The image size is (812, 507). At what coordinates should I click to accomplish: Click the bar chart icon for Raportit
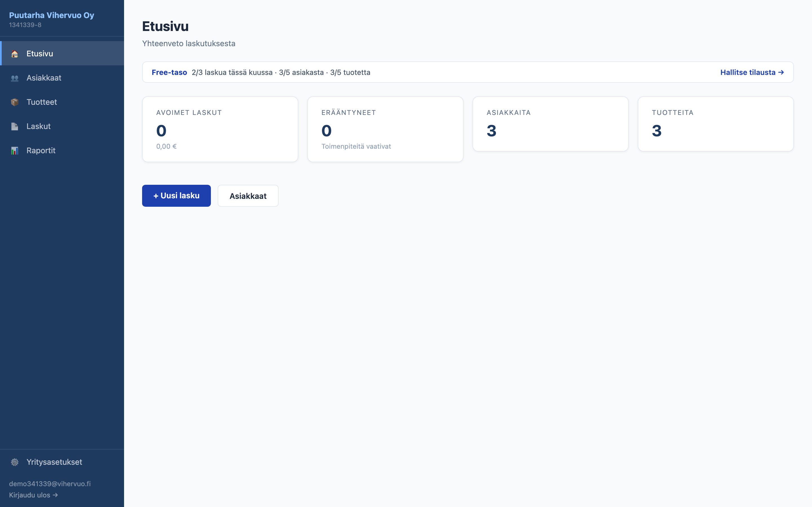tap(14, 151)
